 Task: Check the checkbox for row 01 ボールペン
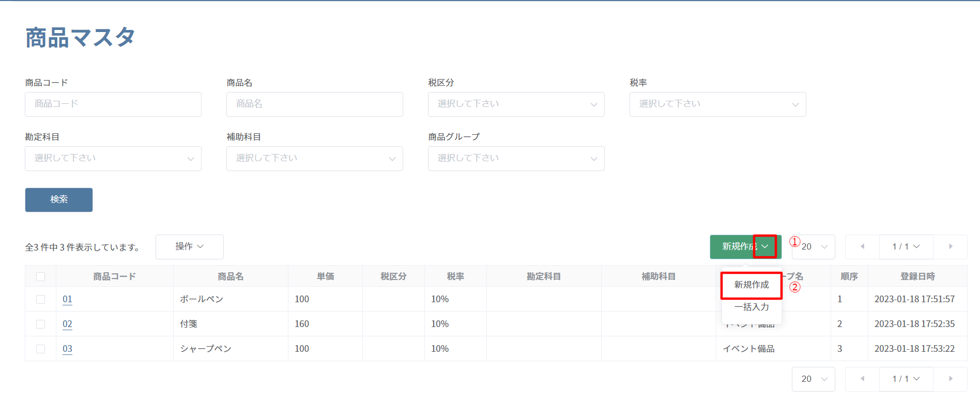pyautogui.click(x=40, y=300)
